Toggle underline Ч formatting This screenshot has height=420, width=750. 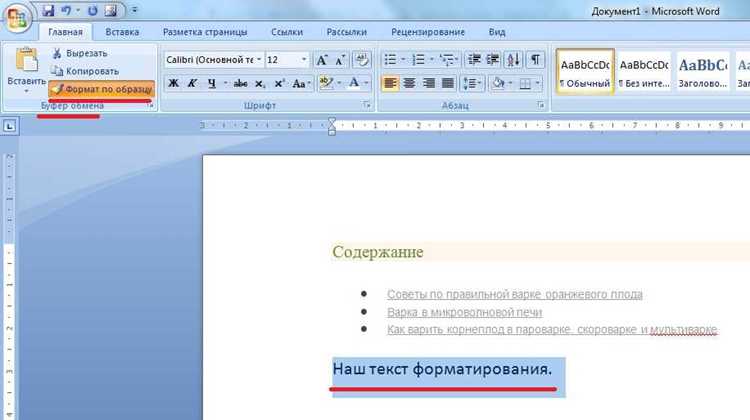click(211, 83)
